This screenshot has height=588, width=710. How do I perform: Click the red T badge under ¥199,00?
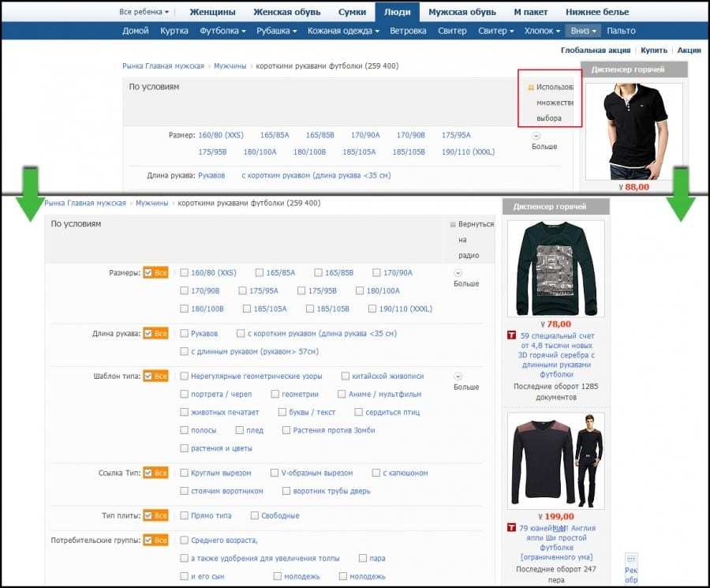[512, 528]
